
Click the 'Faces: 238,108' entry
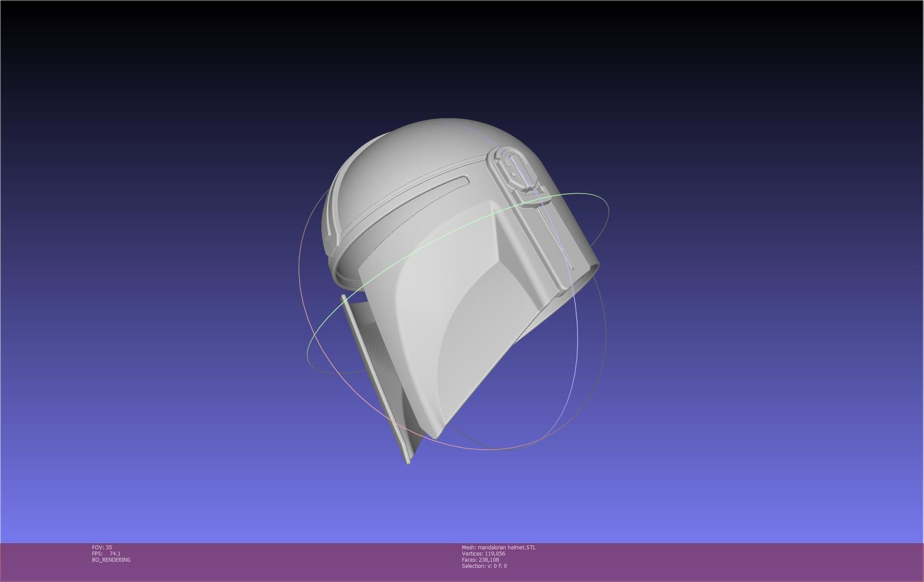(x=481, y=560)
